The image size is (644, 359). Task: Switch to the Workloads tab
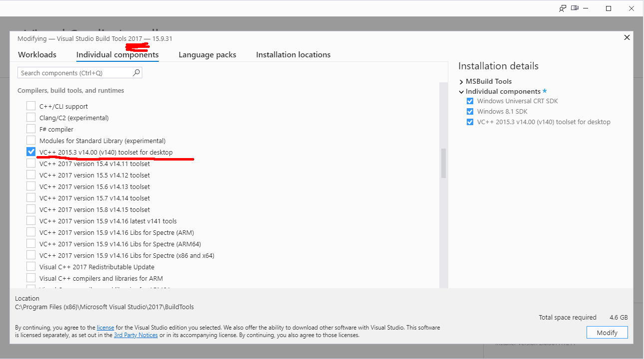pos(37,55)
